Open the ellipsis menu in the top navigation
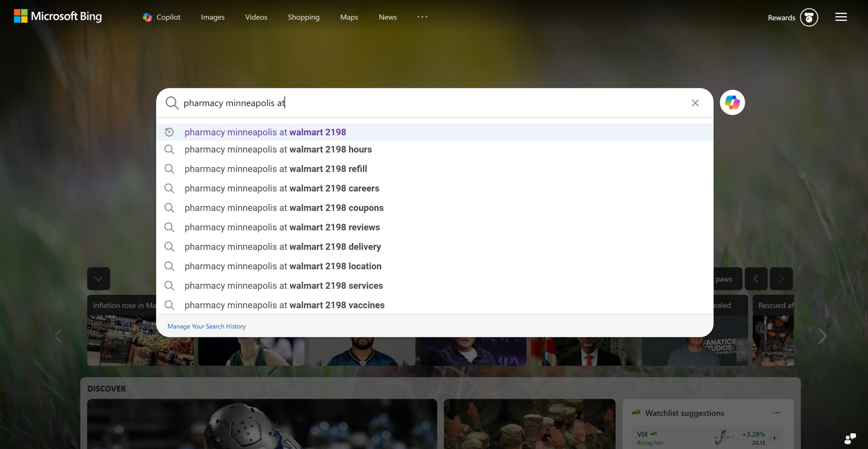This screenshot has width=868, height=449. pyautogui.click(x=422, y=17)
